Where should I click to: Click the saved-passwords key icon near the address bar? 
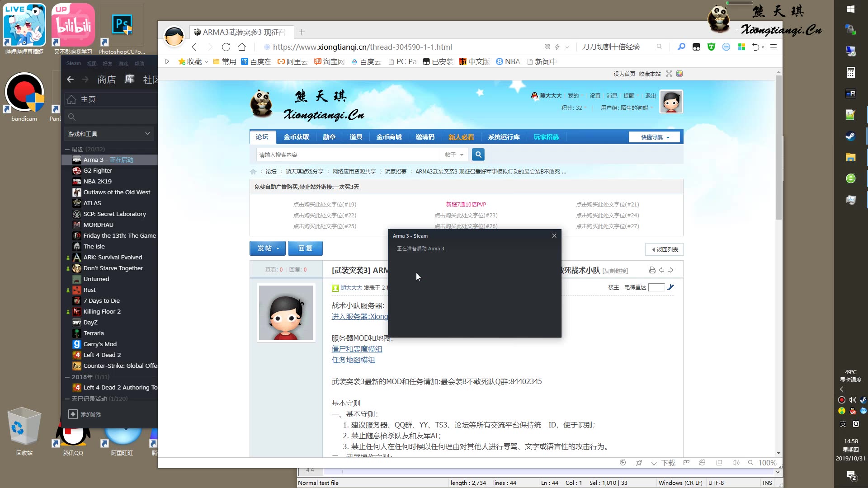coord(682,47)
